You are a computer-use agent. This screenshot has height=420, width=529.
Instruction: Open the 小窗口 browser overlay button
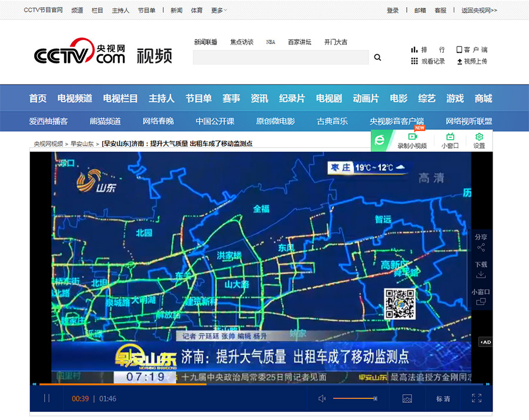pos(450,140)
